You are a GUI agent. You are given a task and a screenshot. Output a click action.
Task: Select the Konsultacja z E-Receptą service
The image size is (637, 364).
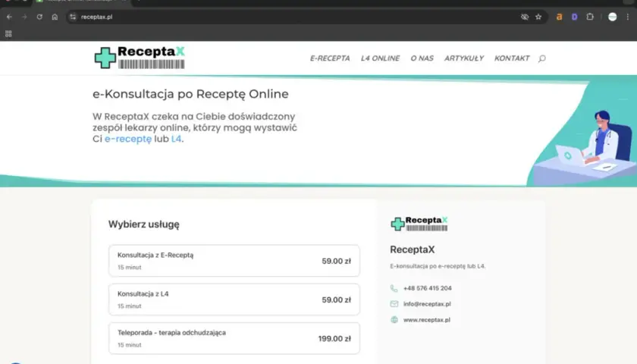234,261
